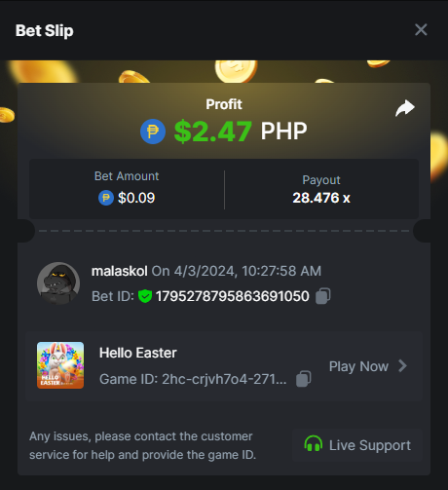Click the Bet Slip title heading
The image size is (448, 490).
click(x=45, y=31)
